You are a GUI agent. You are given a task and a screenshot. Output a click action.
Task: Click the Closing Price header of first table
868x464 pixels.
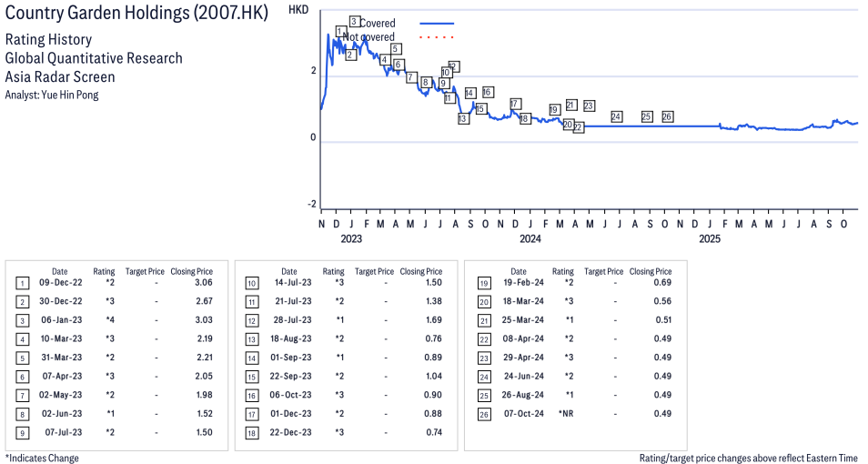coord(191,271)
